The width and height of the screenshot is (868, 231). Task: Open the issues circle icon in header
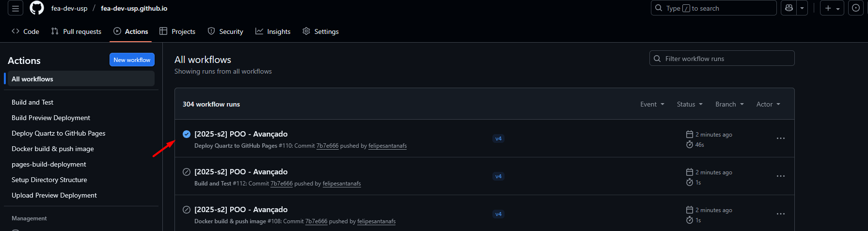coord(856,8)
